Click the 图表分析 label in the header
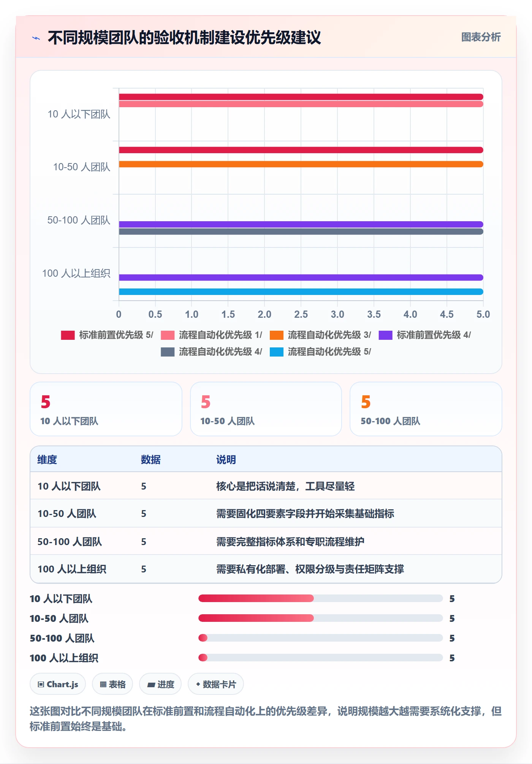The image size is (532, 764). (481, 37)
